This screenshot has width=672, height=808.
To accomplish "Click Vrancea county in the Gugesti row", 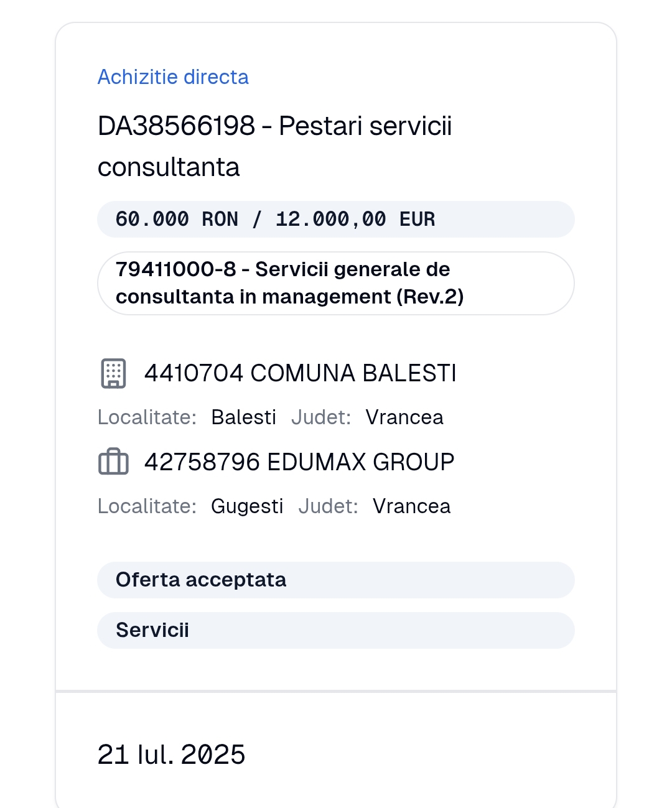I will pos(411,506).
